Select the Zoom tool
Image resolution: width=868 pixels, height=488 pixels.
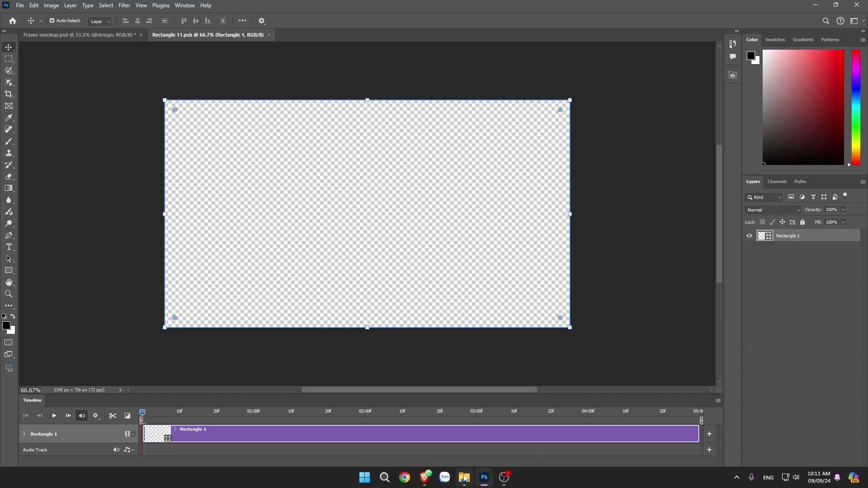pos(9,294)
